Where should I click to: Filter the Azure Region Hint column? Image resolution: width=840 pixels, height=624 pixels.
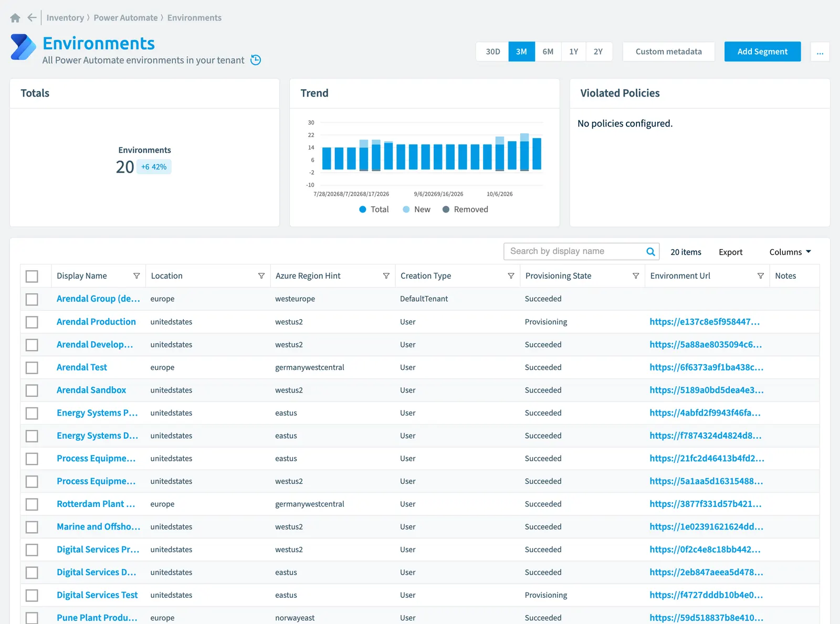[386, 276]
